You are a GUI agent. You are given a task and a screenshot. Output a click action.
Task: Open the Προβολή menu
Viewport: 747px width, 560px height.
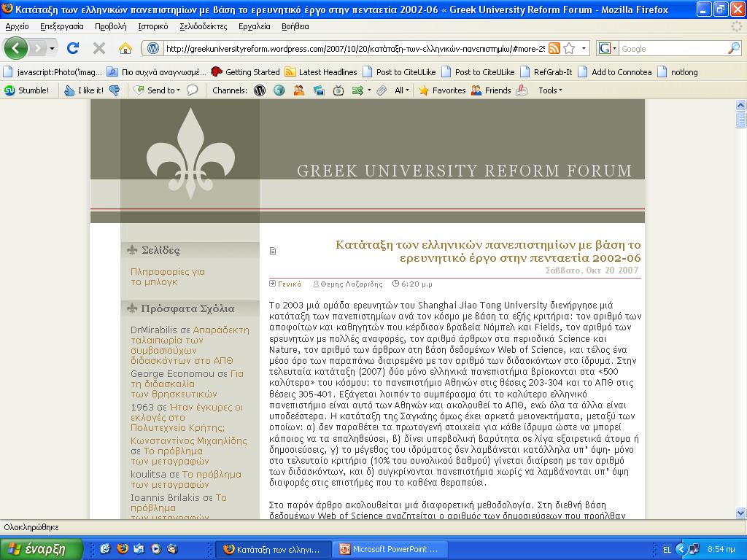pos(111,27)
